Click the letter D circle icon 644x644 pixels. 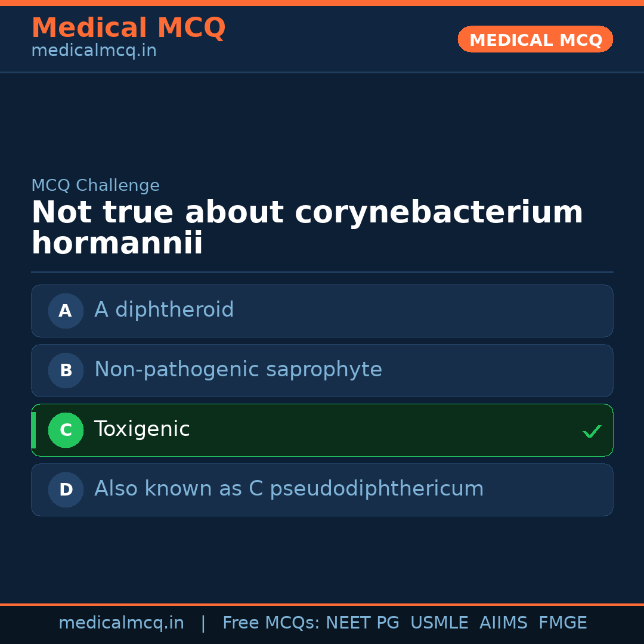click(66, 490)
